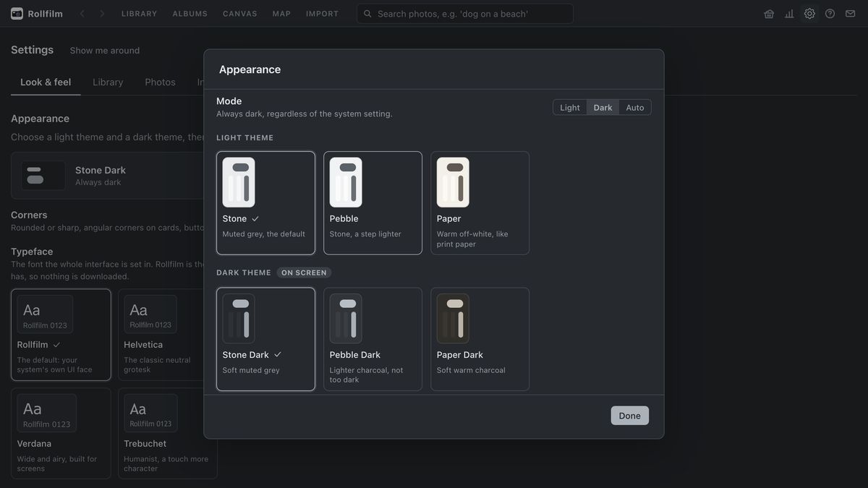Choose the Verdana typeface card
This screenshot has height=488, width=868.
(x=61, y=433)
